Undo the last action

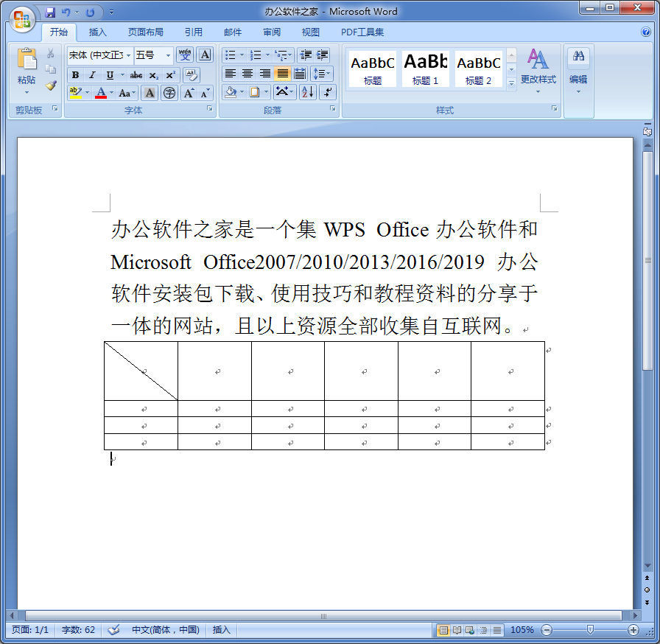pos(66,13)
